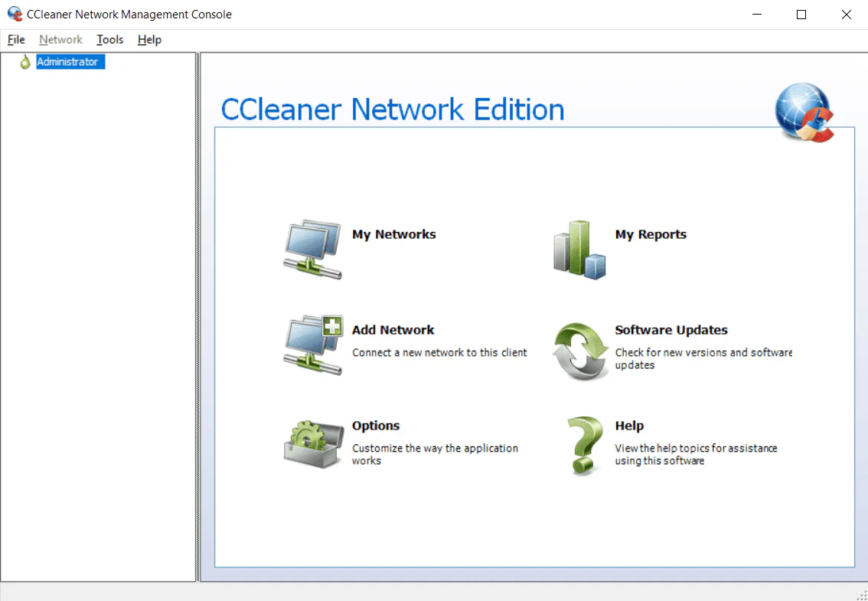The image size is (868, 601).
Task: Click the CCleaner globe logo in header
Action: point(804,113)
